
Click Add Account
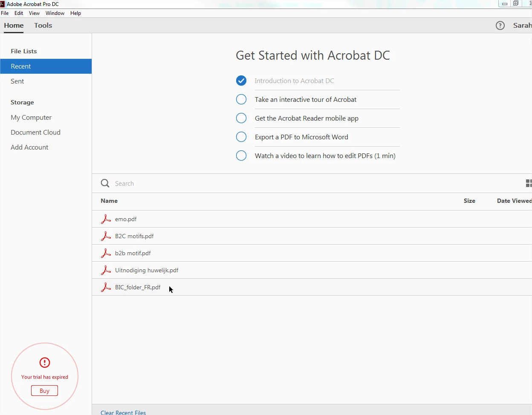(29, 147)
